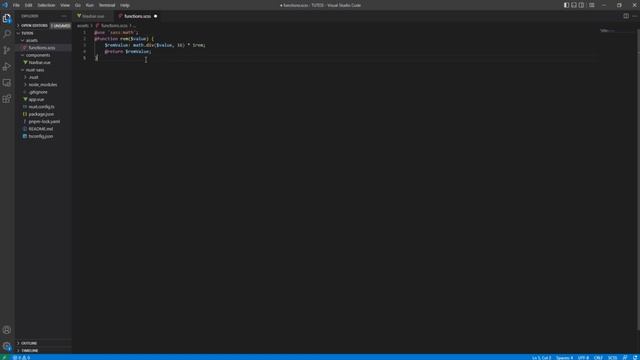
Task: Open the Run and Debug view
Action: [7, 67]
